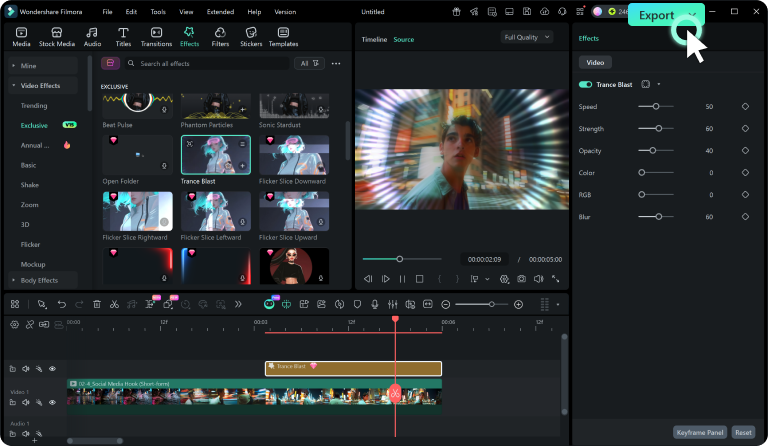
Task: Toggle Strength keyframe diamond
Action: click(745, 128)
